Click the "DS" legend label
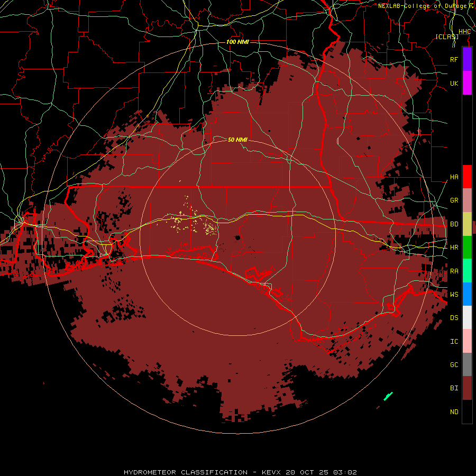476x476 pixels. click(x=454, y=317)
